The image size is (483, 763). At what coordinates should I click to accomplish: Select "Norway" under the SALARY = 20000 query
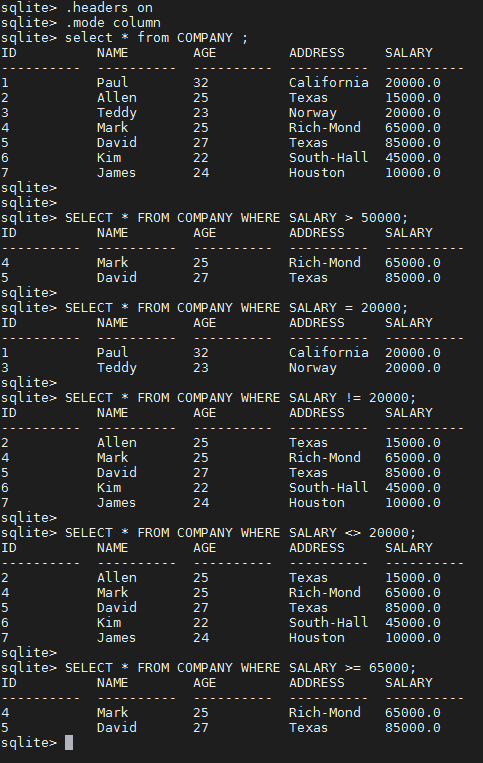coord(313,368)
